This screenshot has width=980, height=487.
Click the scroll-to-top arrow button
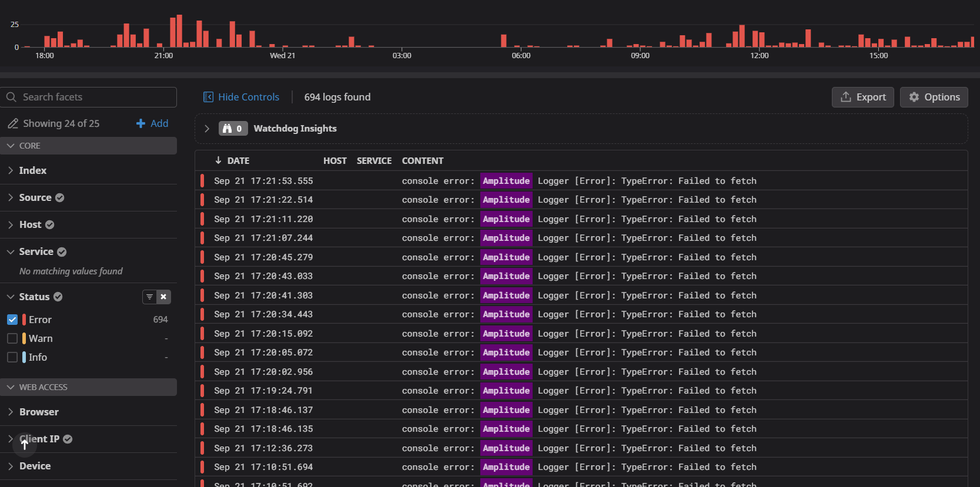coord(25,445)
